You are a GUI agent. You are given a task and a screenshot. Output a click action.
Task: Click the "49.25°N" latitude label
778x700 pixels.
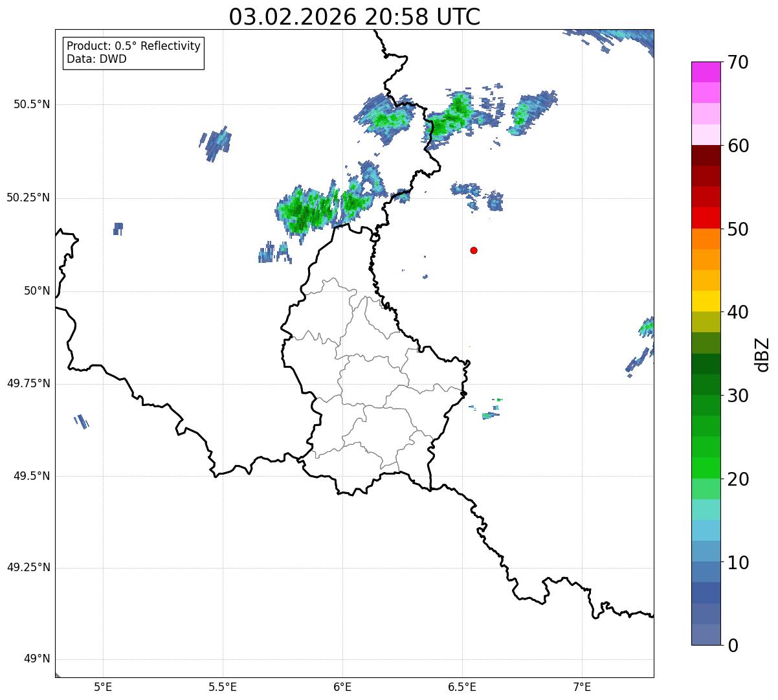pos(28,567)
